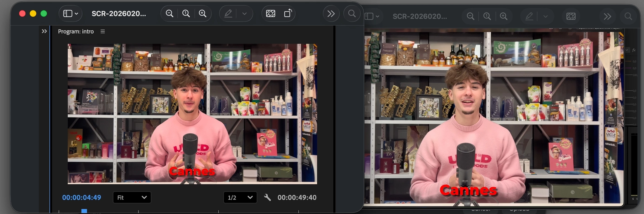Open markup options chevron in back window
The image size is (644, 214).
click(x=546, y=17)
